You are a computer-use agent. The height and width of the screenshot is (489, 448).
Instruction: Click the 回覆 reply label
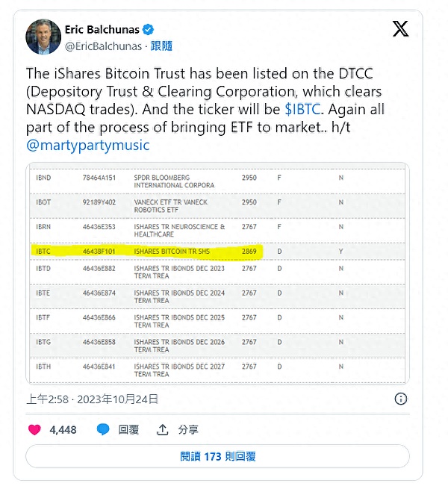point(129,429)
